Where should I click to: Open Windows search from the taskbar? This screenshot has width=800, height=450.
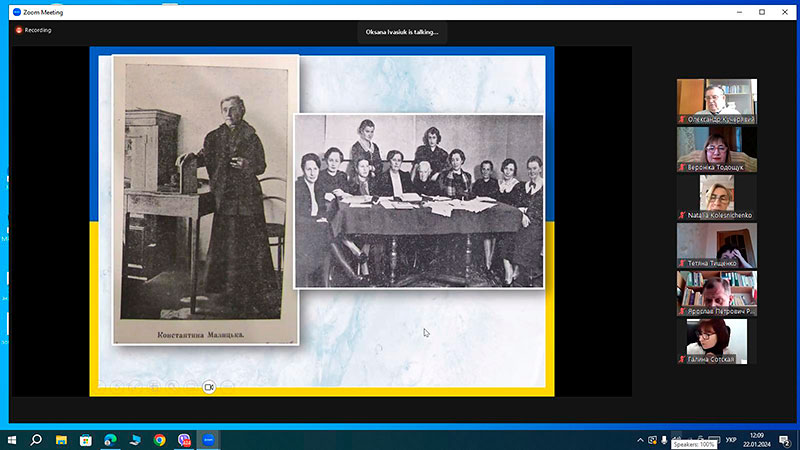click(36, 440)
